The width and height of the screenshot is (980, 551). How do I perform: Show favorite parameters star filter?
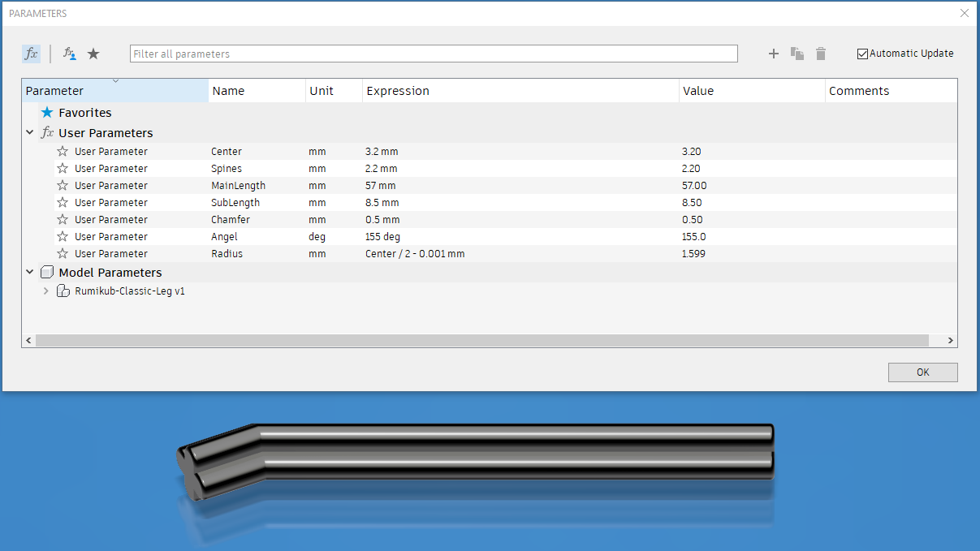click(93, 54)
